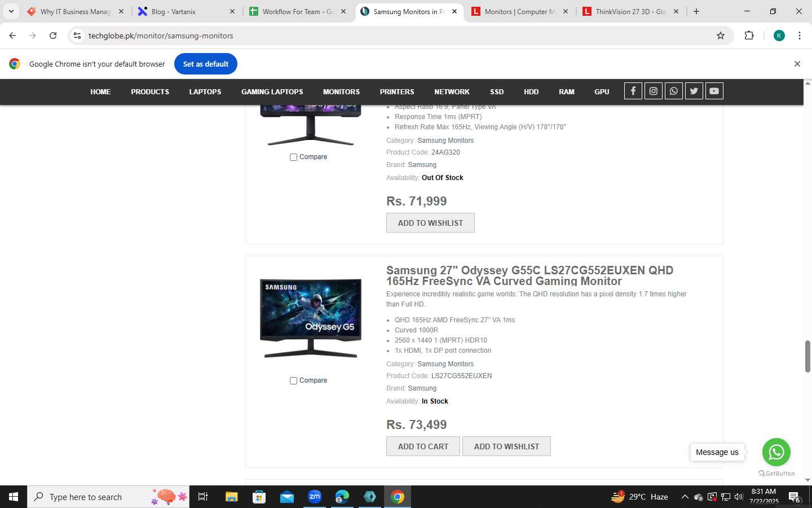Open Zoom from taskbar
Viewport: 812px width, 508px height.
[315, 497]
